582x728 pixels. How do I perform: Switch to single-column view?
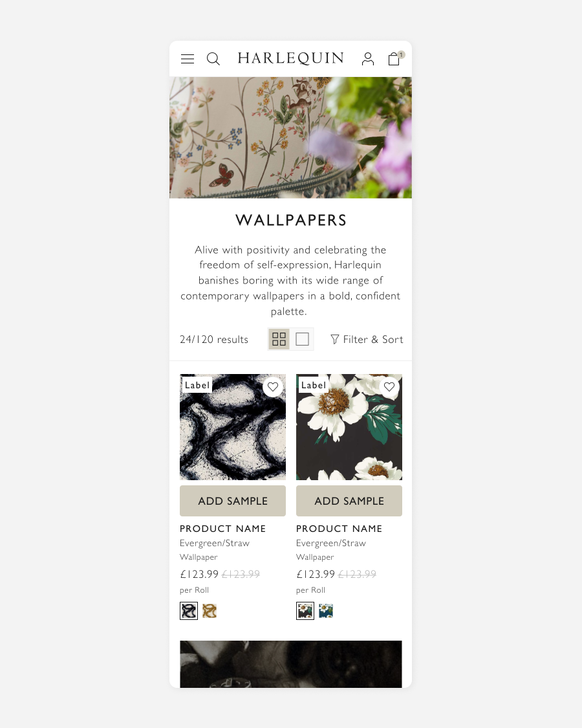pyautogui.click(x=302, y=339)
